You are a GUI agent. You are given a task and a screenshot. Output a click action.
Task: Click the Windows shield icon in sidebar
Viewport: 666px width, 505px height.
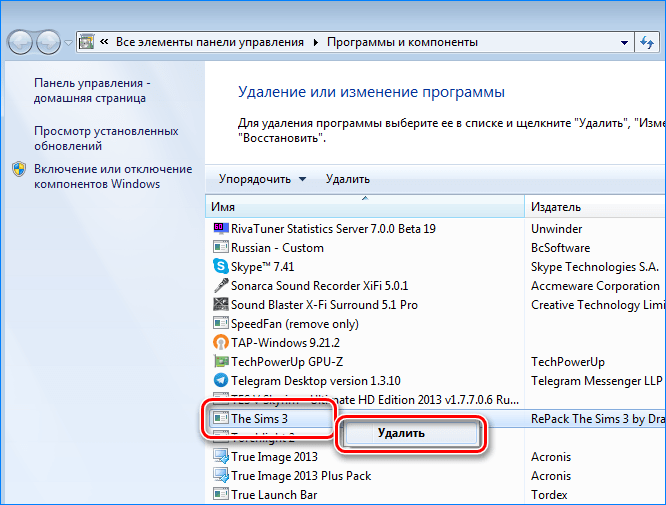click(19, 169)
